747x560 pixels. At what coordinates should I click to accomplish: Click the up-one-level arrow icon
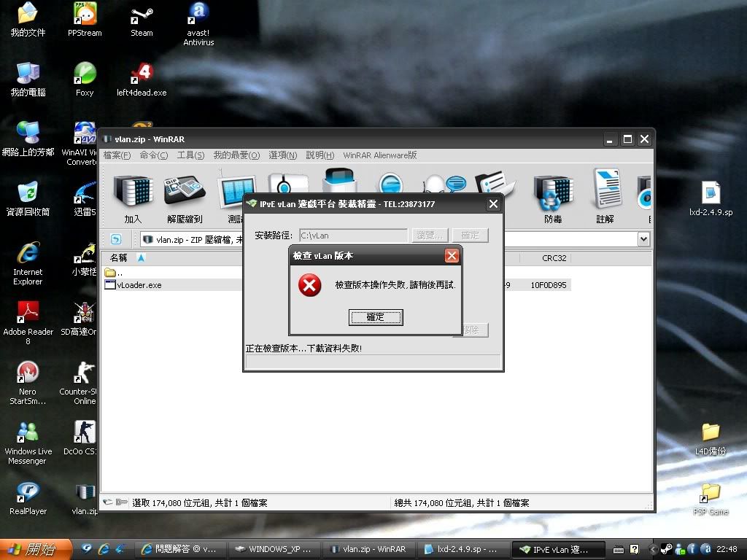pos(116,239)
